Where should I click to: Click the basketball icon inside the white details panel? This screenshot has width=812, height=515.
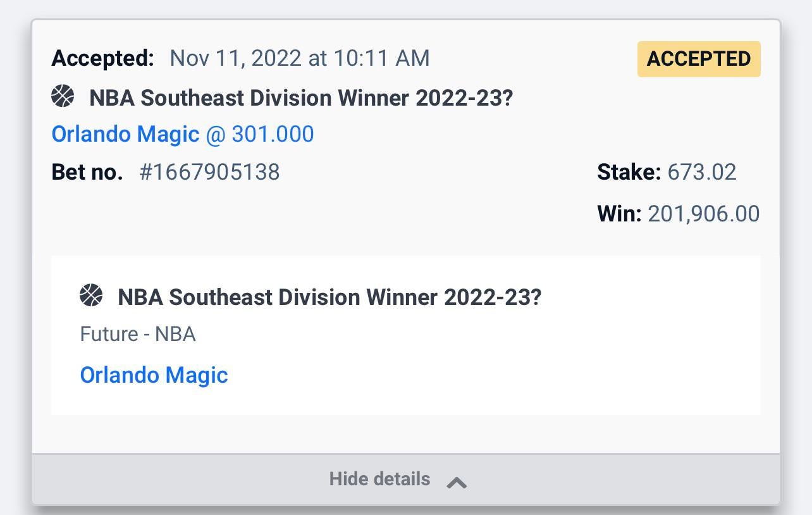tap(91, 295)
